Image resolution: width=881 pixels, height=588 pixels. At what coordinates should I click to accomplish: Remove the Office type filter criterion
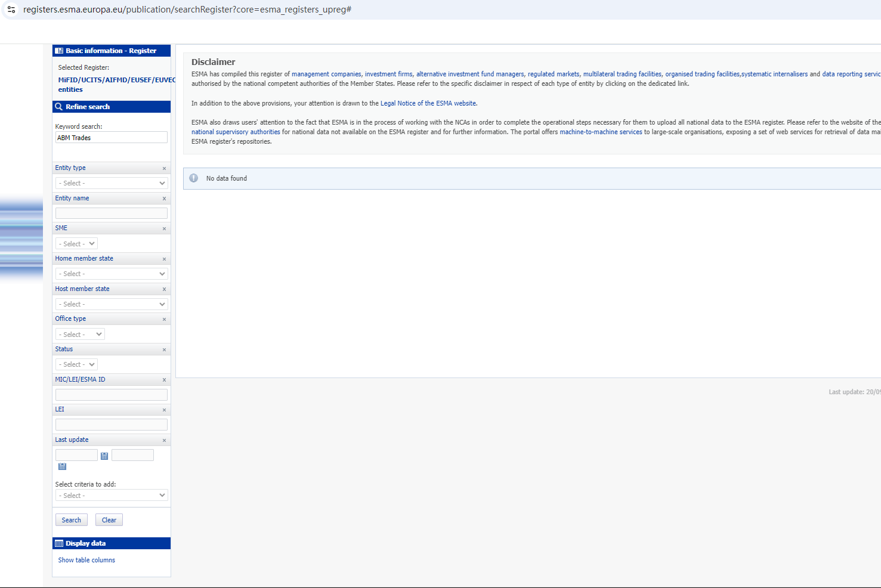coord(164,320)
